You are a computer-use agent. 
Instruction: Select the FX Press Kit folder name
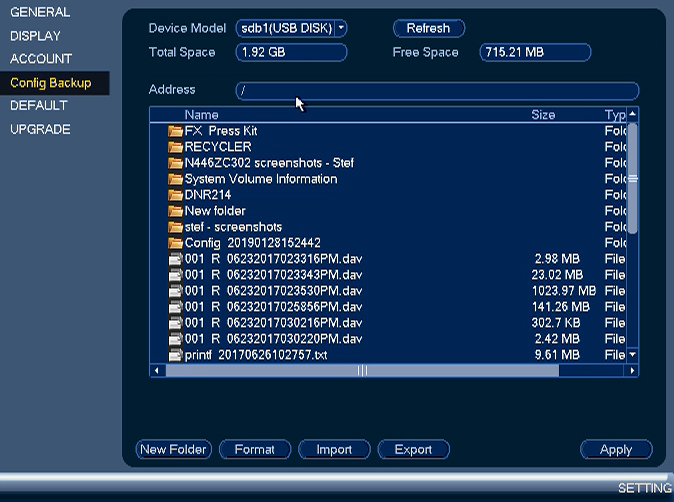coord(221,131)
